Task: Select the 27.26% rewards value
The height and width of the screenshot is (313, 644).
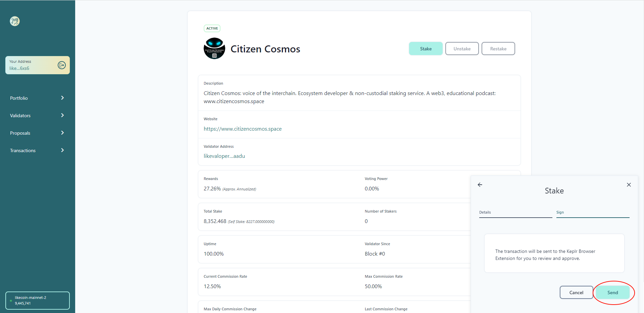Action: (x=212, y=189)
